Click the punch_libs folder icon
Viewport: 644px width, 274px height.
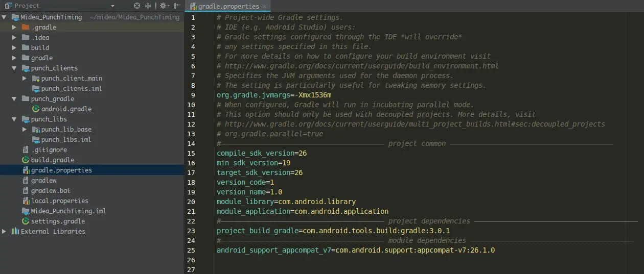pyautogui.click(x=26, y=119)
